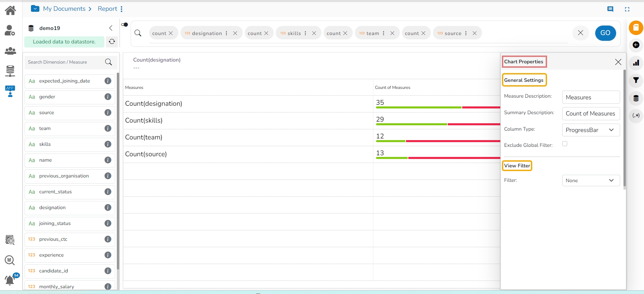Open the data preparation sidebar icon

[x=10, y=240]
